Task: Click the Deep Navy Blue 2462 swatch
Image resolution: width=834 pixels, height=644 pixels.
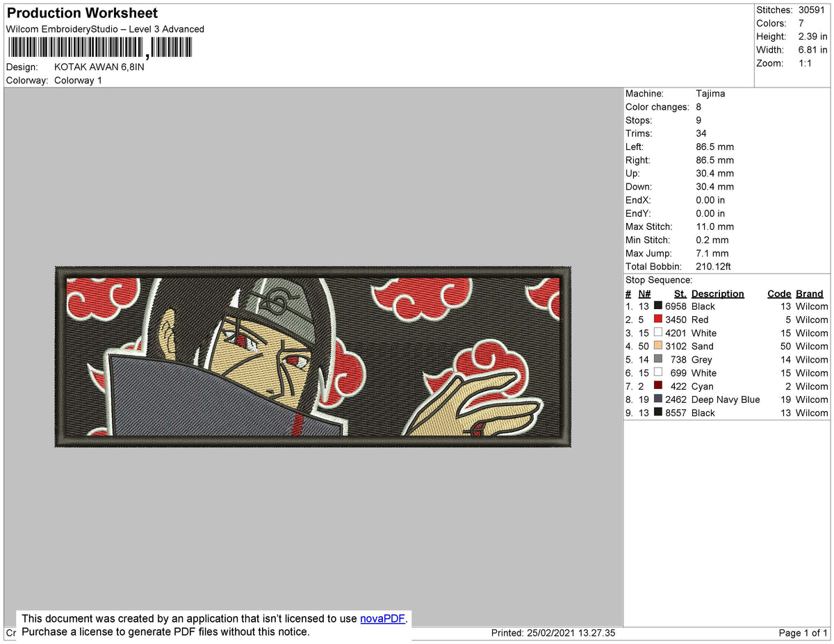Action: click(x=657, y=399)
